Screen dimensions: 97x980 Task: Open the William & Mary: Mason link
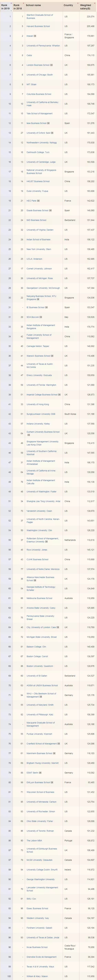point(37,976)
